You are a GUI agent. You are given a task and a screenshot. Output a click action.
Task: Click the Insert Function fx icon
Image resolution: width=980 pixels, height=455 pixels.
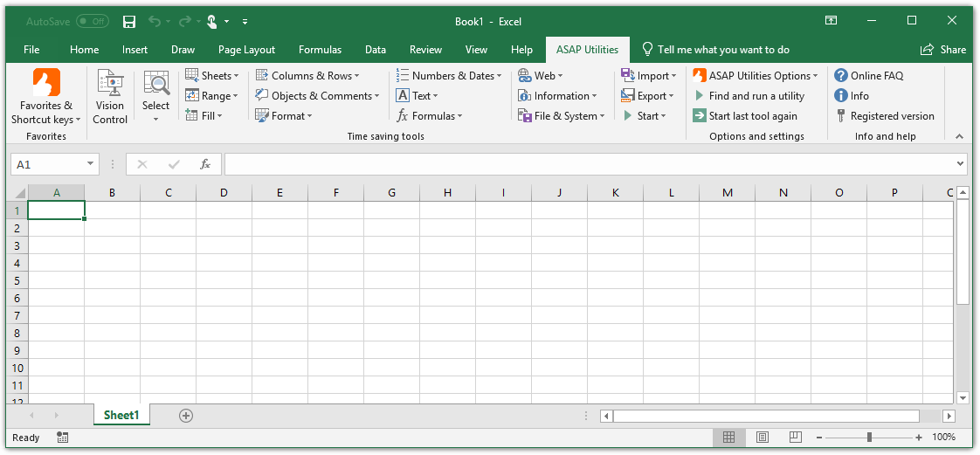pos(205,164)
